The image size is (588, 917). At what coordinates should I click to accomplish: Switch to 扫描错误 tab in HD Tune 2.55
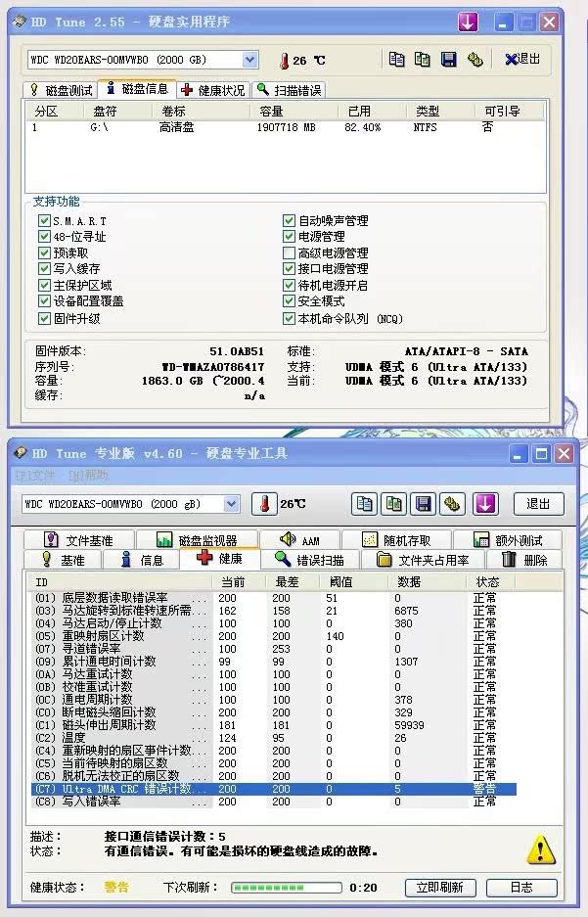click(289, 90)
